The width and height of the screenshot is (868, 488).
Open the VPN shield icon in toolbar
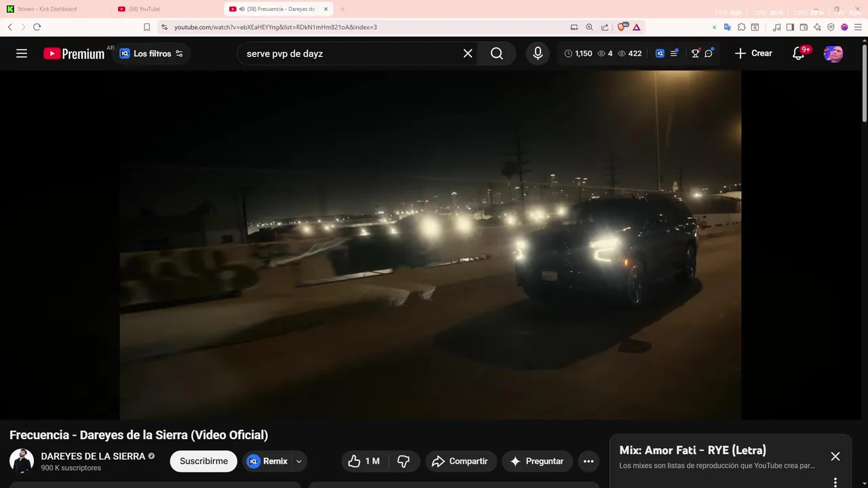click(x=831, y=27)
